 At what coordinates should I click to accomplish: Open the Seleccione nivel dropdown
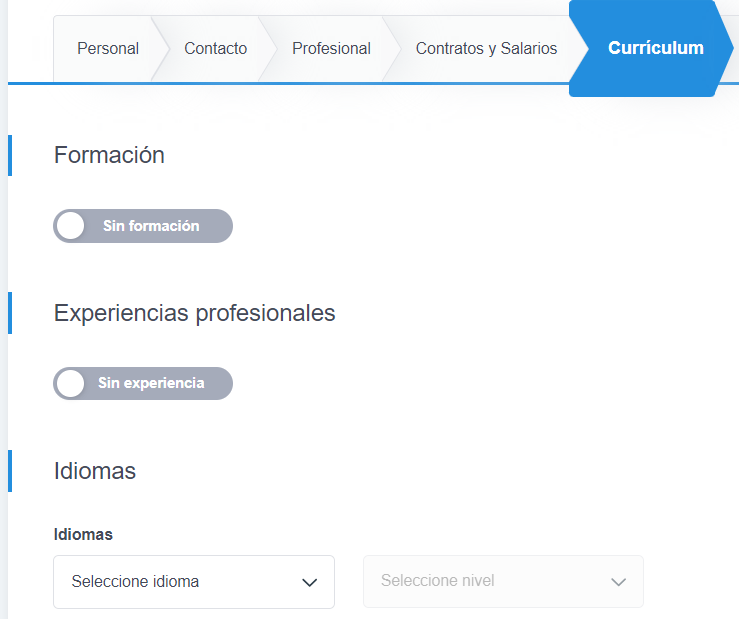(502, 582)
